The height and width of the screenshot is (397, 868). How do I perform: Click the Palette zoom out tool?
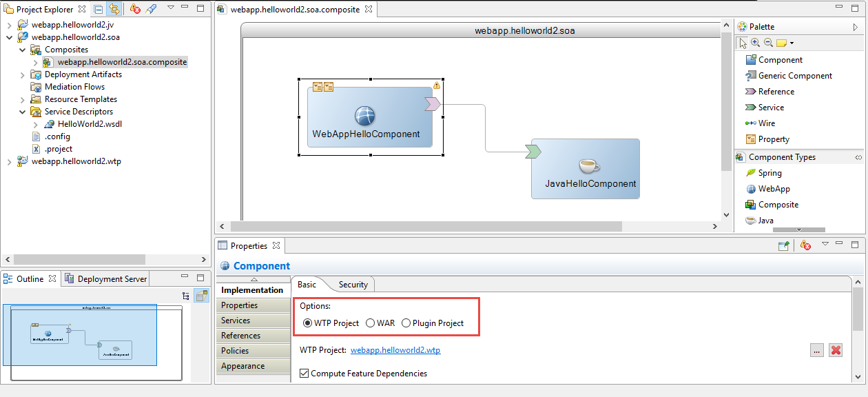tap(768, 43)
